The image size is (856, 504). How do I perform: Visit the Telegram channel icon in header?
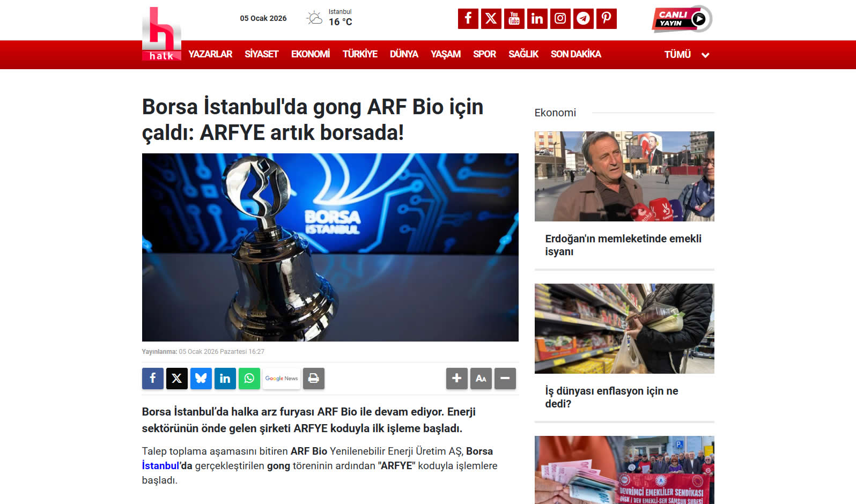pos(583,19)
